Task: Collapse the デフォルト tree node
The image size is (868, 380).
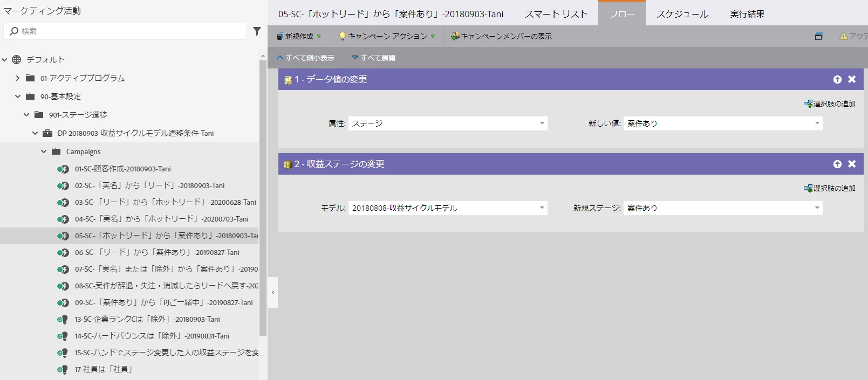Action: click(4, 60)
